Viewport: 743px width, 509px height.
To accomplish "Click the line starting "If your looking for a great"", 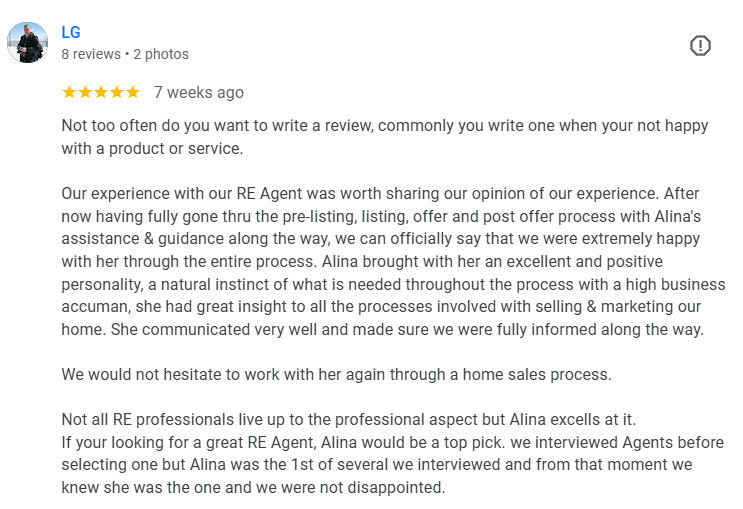I will coord(392,442).
